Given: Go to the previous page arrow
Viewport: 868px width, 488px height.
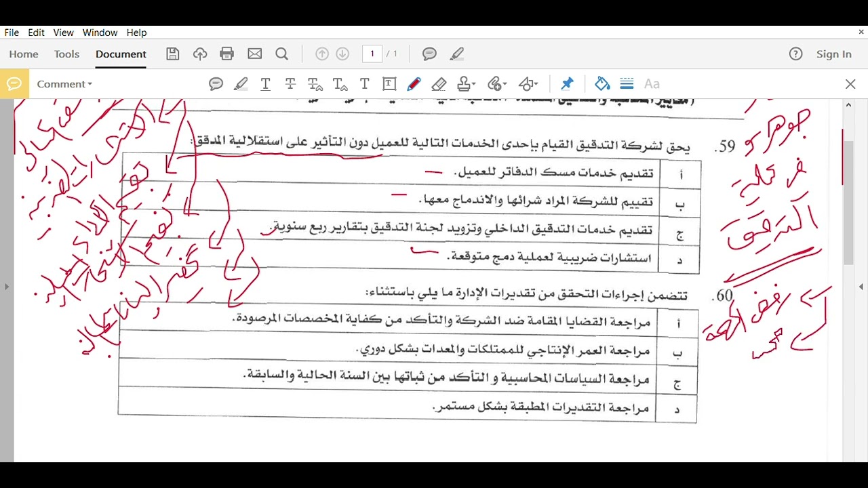Looking at the screenshot, I should [322, 54].
